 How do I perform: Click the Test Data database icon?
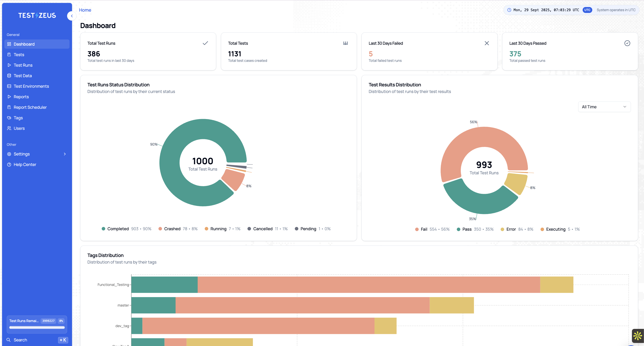coord(9,75)
